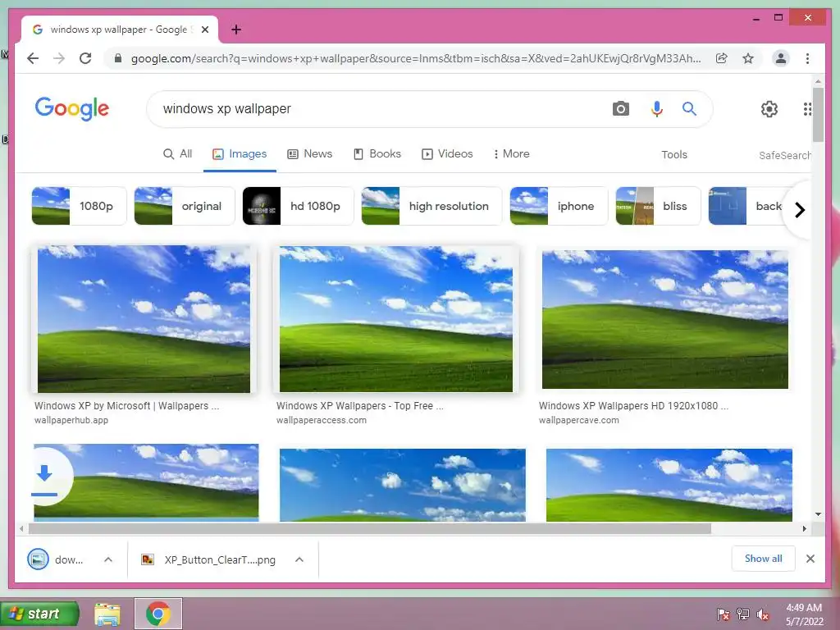The height and width of the screenshot is (630, 840).
Task: Click the browser forward arrow
Action: coord(59,58)
